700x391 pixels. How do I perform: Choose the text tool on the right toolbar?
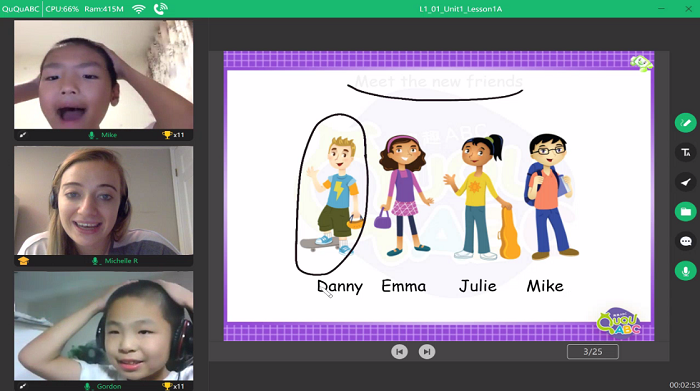click(x=686, y=153)
